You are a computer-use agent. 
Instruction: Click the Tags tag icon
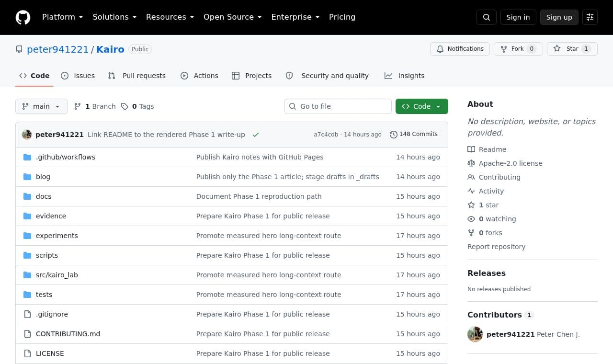[125, 106]
